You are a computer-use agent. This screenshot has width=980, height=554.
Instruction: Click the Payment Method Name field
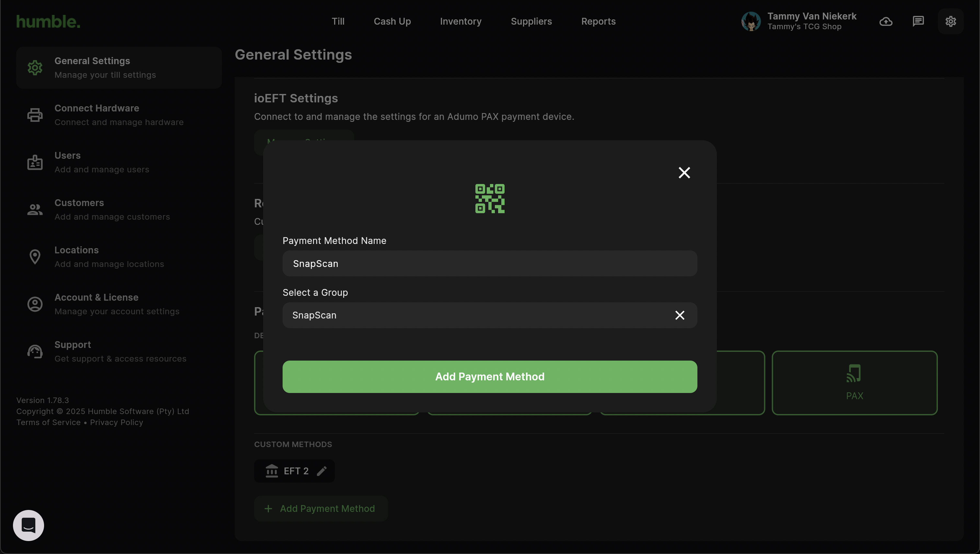coord(489,263)
